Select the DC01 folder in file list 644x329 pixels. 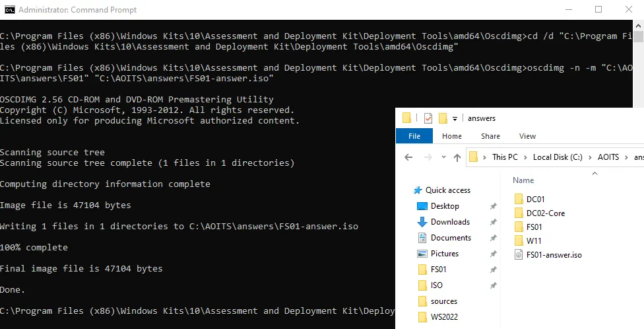coord(536,199)
